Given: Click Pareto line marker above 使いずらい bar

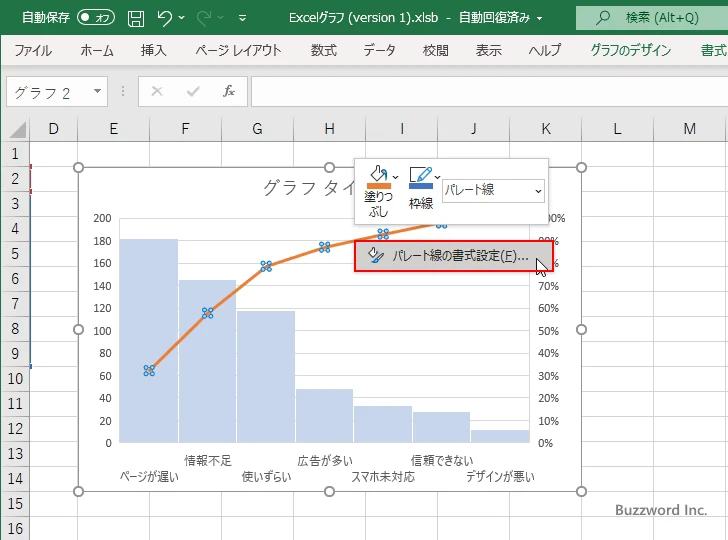Looking at the screenshot, I should pyautogui.click(x=266, y=266).
